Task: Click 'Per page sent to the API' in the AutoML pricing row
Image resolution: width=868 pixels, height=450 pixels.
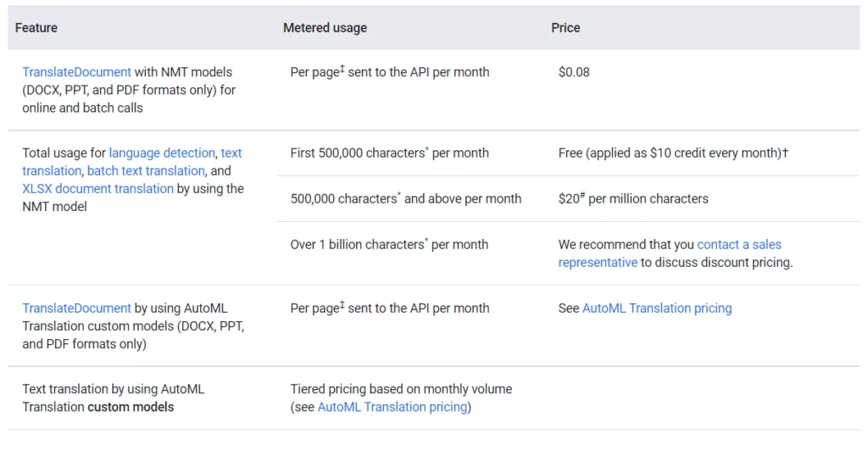Action: pyautogui.click(x=390, y=308)
